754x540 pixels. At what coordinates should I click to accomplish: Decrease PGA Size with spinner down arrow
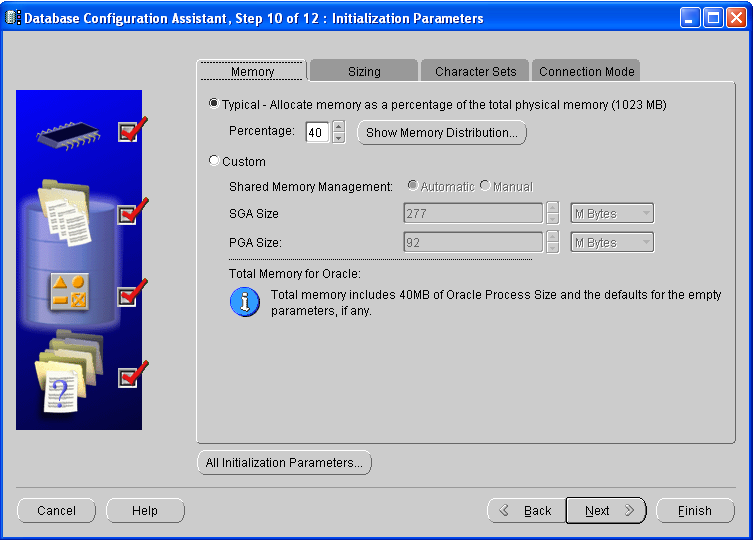pyautogui.click(x=553, y=248)
